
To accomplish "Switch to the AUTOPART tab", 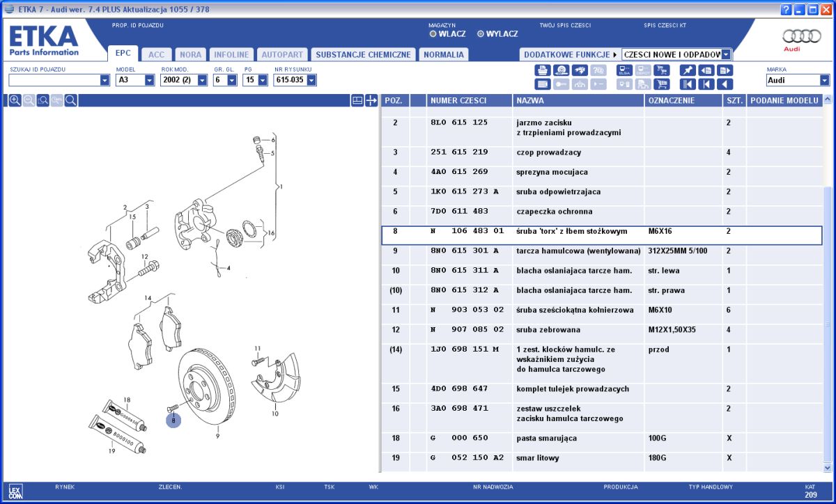I will [282, 54].
